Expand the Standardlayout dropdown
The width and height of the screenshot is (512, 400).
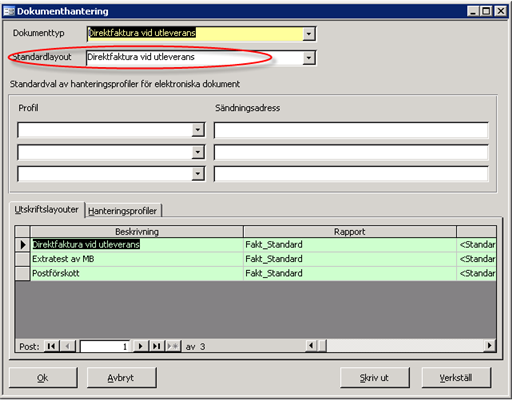click(x=309, y=58)
